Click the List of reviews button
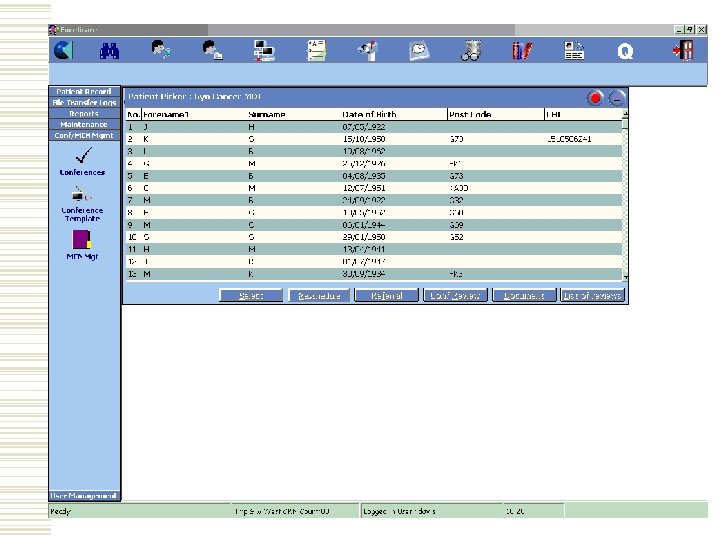Viewport: 720px width, 540px height. point(592,296)
